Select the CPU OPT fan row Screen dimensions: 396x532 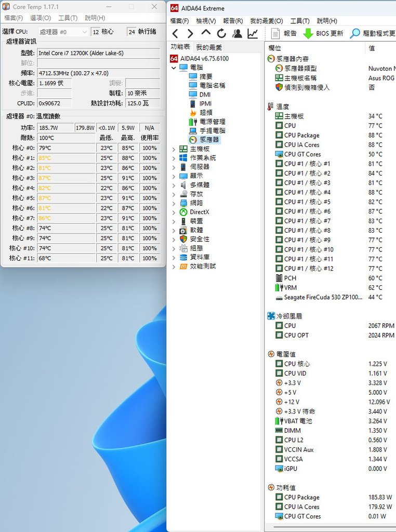pos(331,335)
